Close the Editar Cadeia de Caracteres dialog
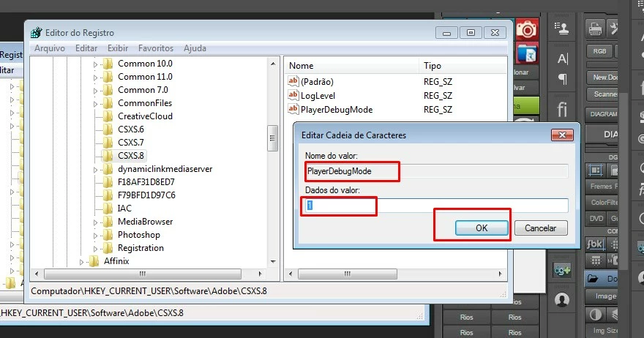 [562, 135]
